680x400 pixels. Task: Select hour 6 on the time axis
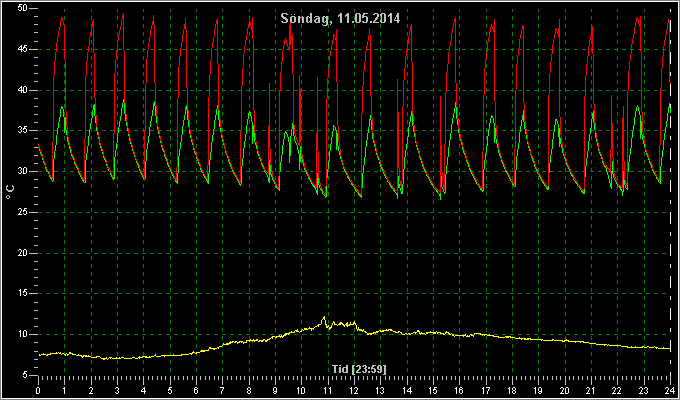[x=196, y=389]
